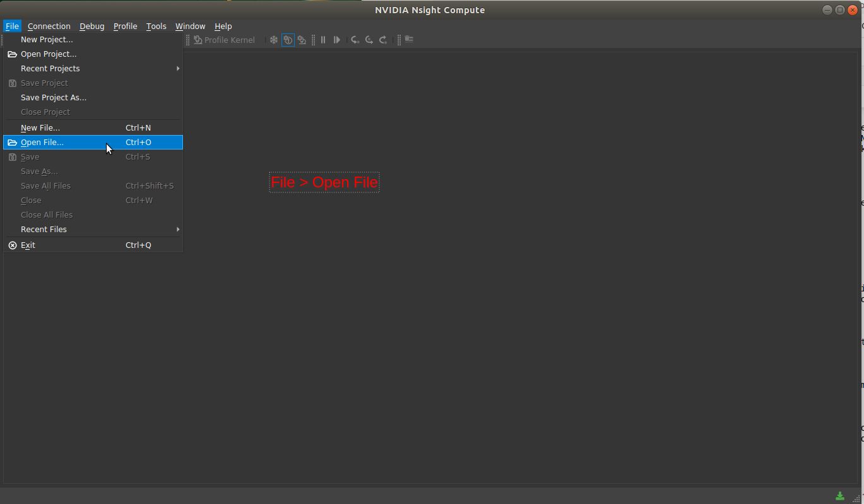Select Save Project As... menu entry
The height and width of the screenshot is (504, 864).
click(x=54, y=98)
